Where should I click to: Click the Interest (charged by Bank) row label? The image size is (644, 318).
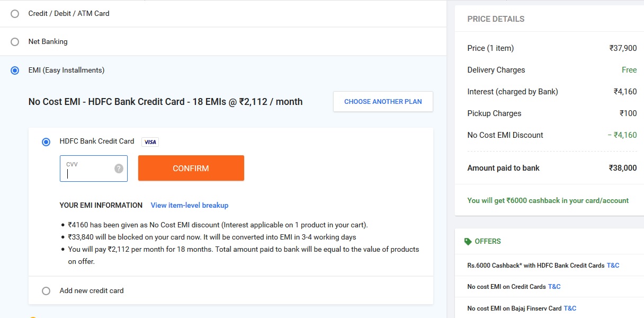point(513,92)
